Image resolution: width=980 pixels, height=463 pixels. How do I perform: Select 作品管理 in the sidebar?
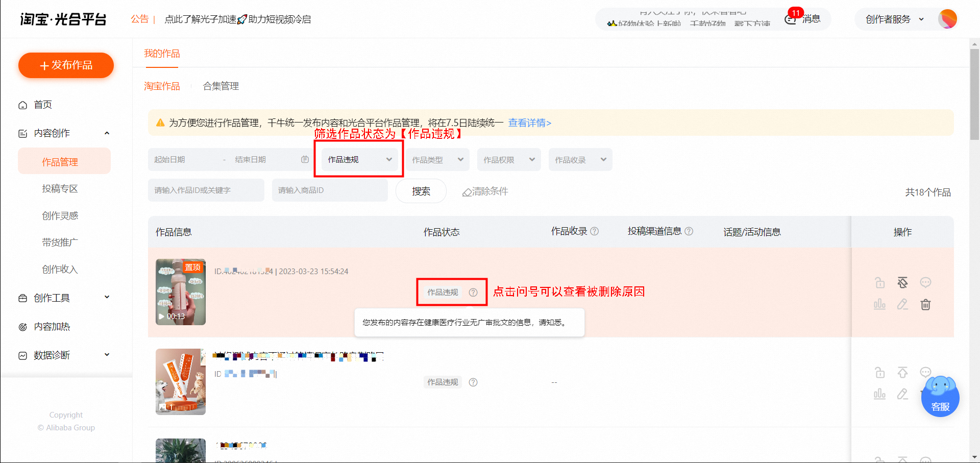coord(64,161)
